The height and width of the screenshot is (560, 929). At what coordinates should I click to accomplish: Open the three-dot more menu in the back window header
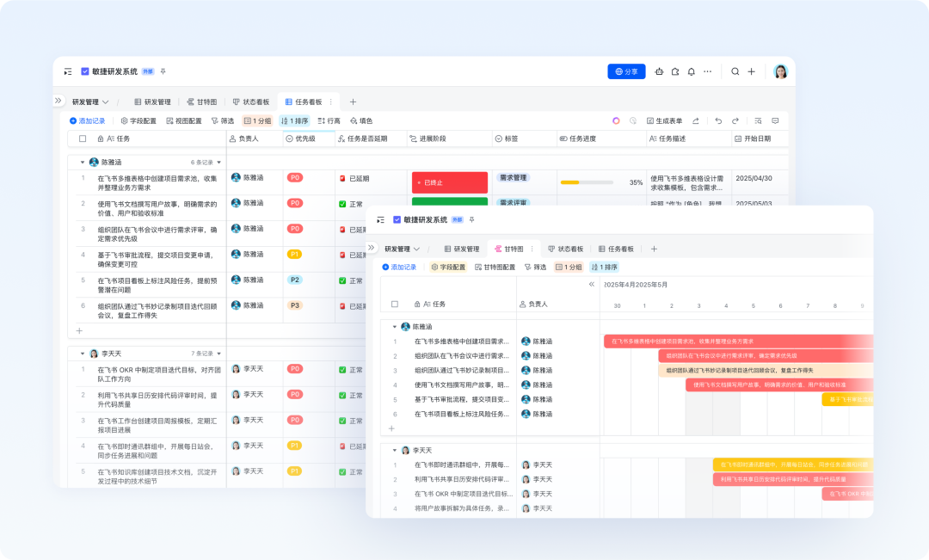(x=707, y=71)
